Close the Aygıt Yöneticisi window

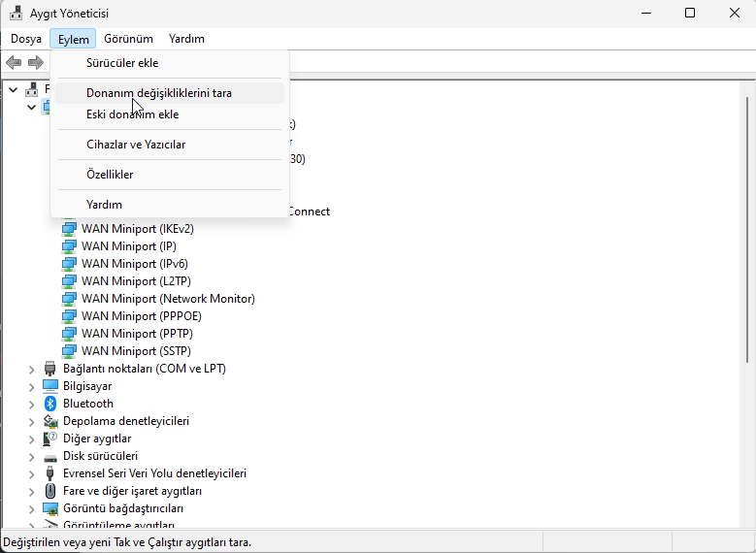coord(735,13)
